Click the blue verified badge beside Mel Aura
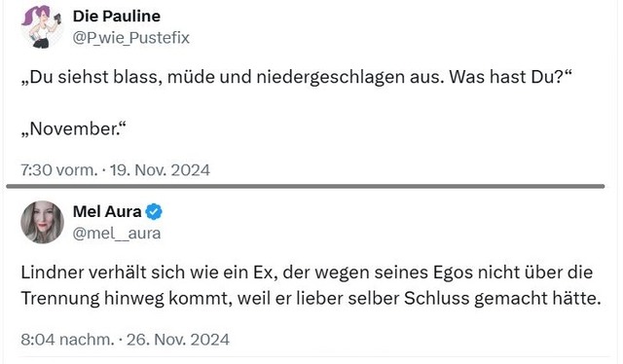This screenshot has height=364, width=623. (x=154, y=211)
